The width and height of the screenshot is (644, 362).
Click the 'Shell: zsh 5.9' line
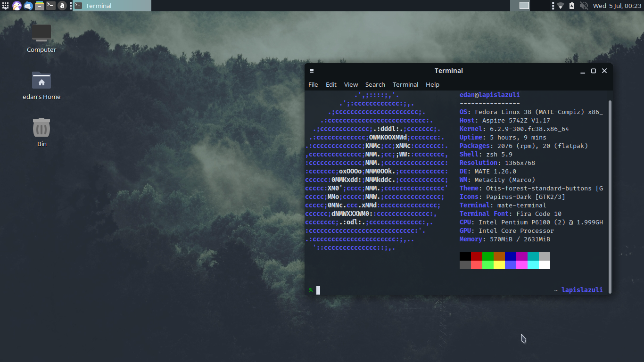486,154
